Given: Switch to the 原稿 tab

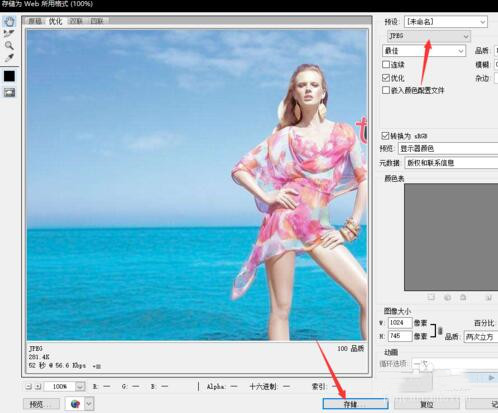Looking at the screenshot, I should point(35,21).
